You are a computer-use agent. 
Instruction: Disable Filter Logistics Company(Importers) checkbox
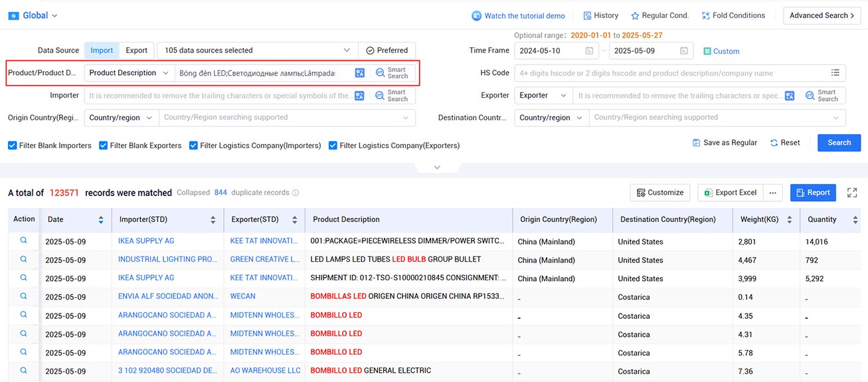[x=194, y=145]
